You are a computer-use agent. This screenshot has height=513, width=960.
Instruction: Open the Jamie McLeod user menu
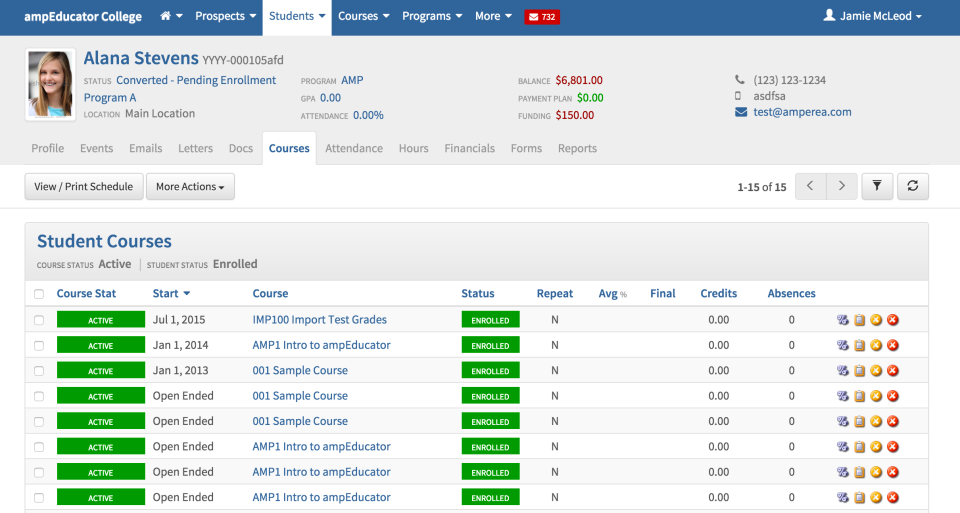872,17
